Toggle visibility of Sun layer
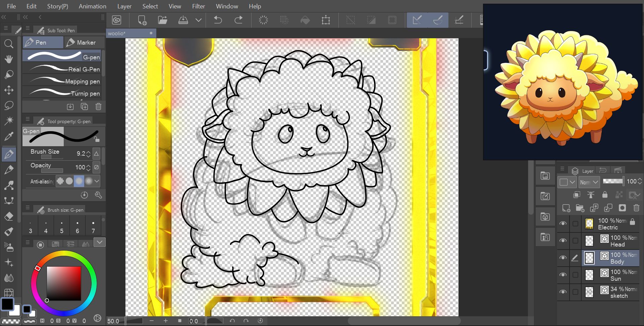 tap(563, 275)
